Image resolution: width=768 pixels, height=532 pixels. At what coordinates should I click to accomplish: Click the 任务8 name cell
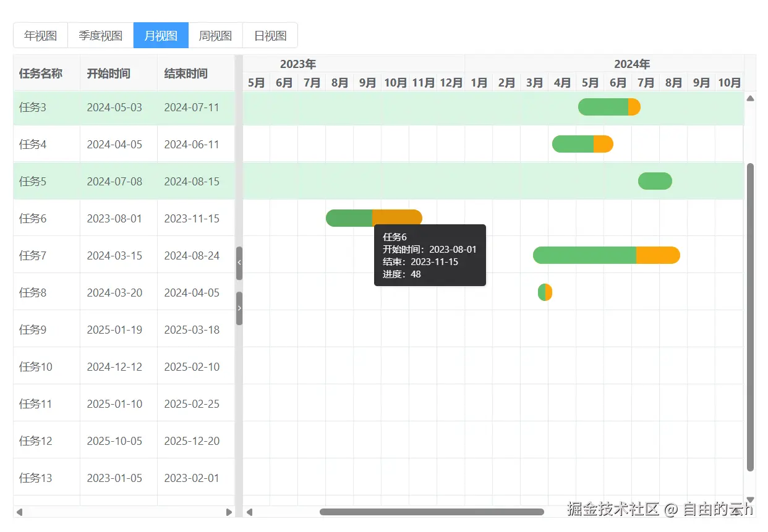coord(46,292)
